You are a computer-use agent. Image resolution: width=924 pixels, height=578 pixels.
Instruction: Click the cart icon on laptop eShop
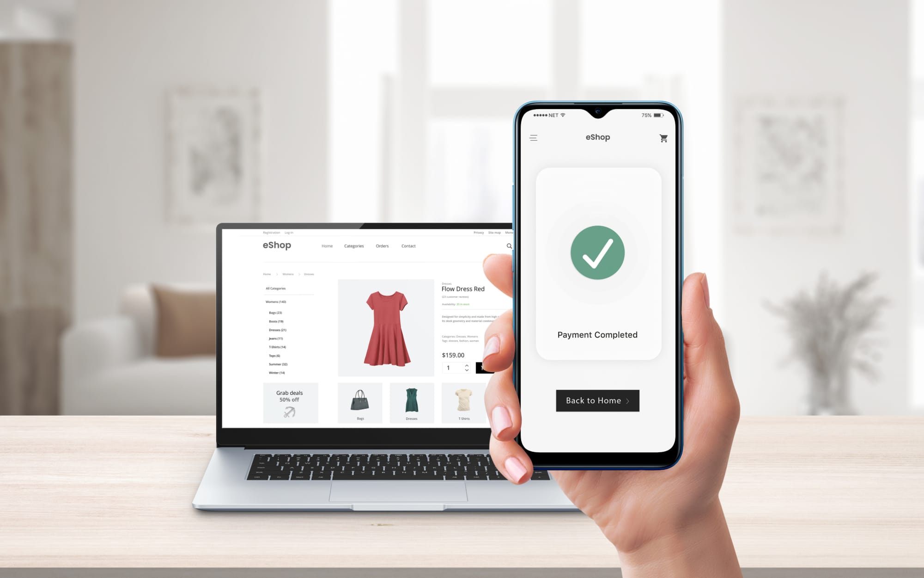coord(509,246)
